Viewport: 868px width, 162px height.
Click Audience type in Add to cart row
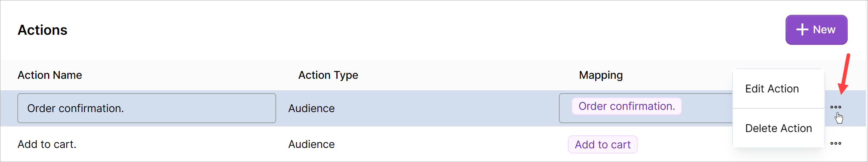[311, 144]
